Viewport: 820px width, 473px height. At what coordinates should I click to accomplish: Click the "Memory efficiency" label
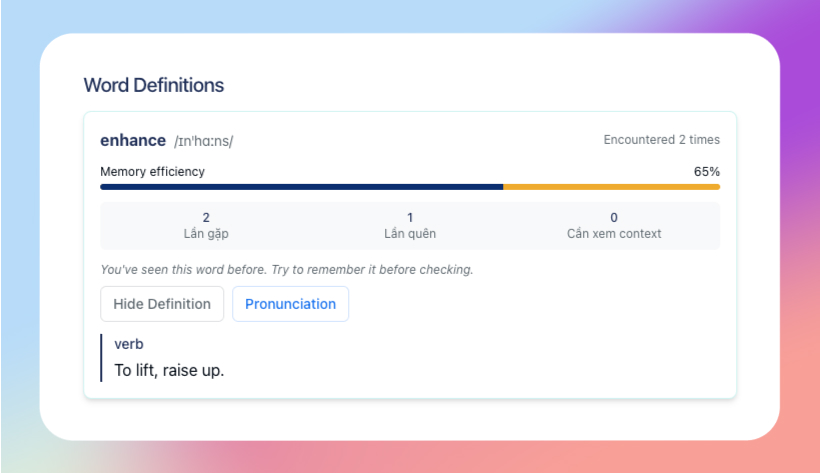pyautogui.click(x=152, y=171)
